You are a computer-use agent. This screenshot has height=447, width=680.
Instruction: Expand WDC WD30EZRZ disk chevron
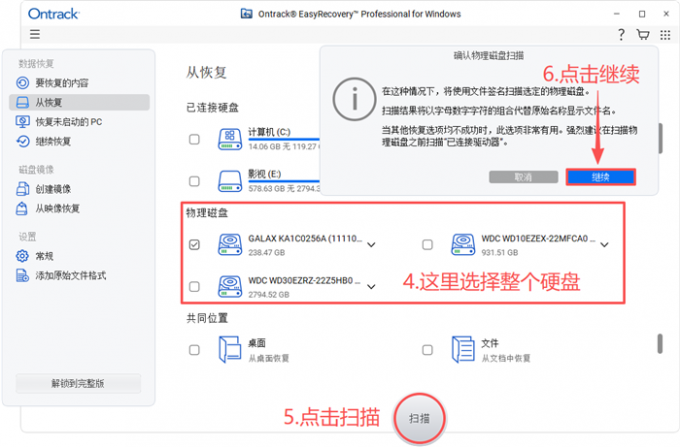coord(371,287)
